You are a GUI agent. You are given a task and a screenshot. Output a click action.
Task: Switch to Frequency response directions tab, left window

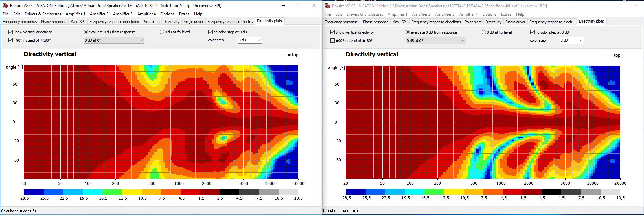tap(114, 21)
